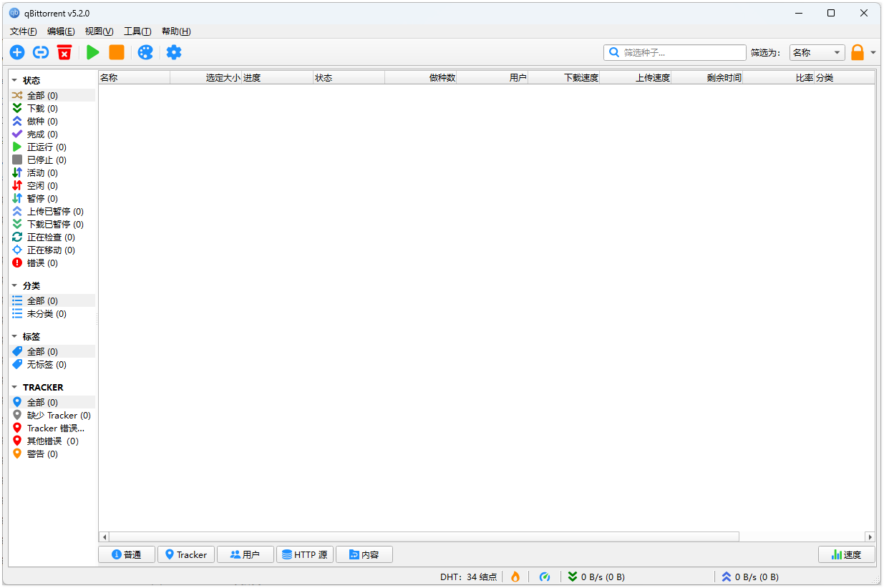
Task: Filter by 暂停 (0) status
Action: (52, 198)
